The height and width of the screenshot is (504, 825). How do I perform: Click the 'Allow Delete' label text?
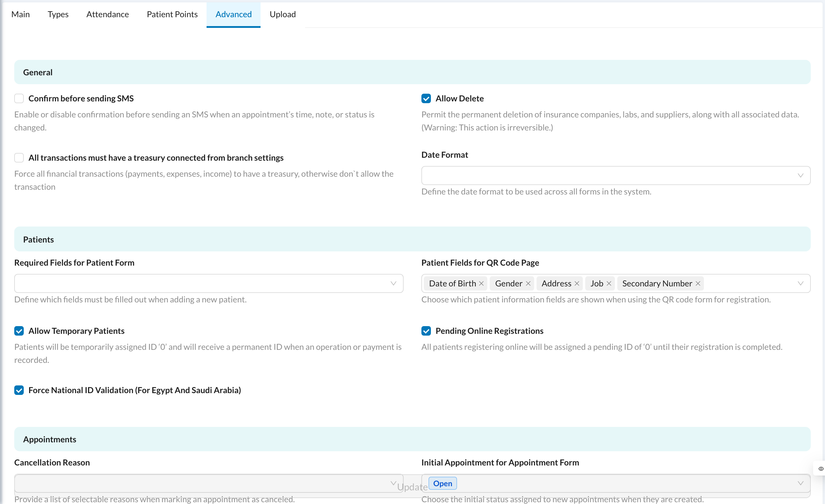[x=459, y=98]
